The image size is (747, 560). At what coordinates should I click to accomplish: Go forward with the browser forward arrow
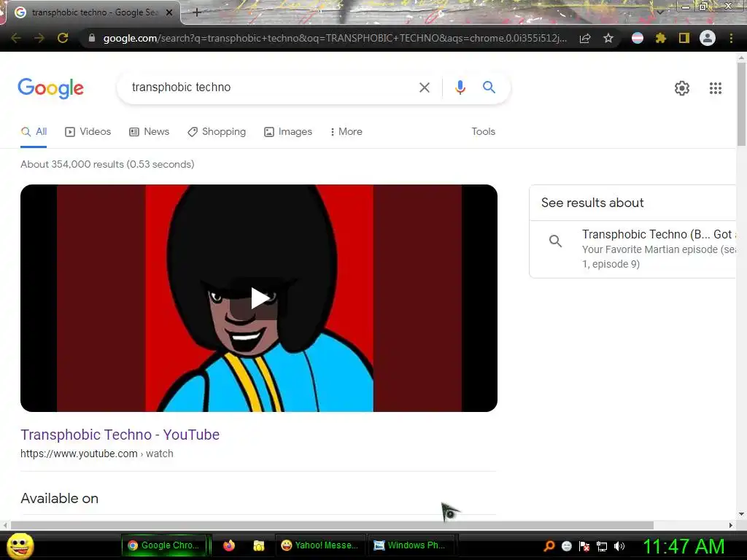click(39, 38)
